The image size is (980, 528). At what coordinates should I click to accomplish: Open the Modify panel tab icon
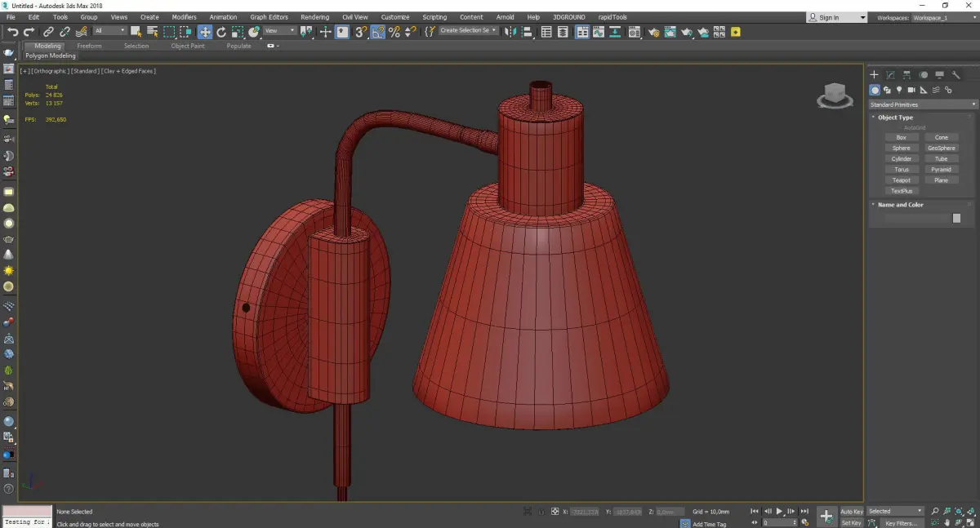(x=891, y=75)
